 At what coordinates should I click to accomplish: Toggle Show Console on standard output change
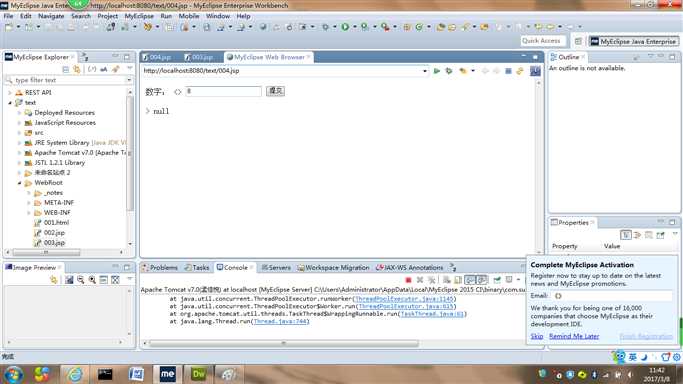tap(470, 280)
